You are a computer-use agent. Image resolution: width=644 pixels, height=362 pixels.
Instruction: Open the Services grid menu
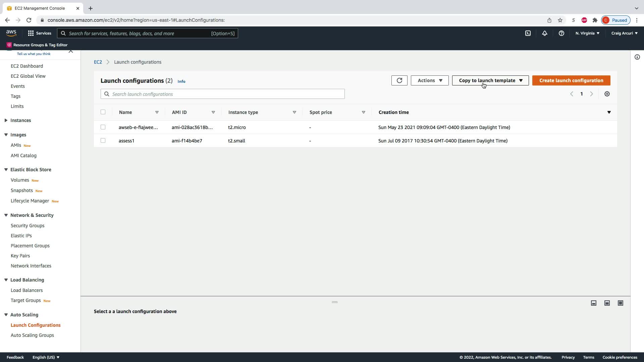coord(39,33)
